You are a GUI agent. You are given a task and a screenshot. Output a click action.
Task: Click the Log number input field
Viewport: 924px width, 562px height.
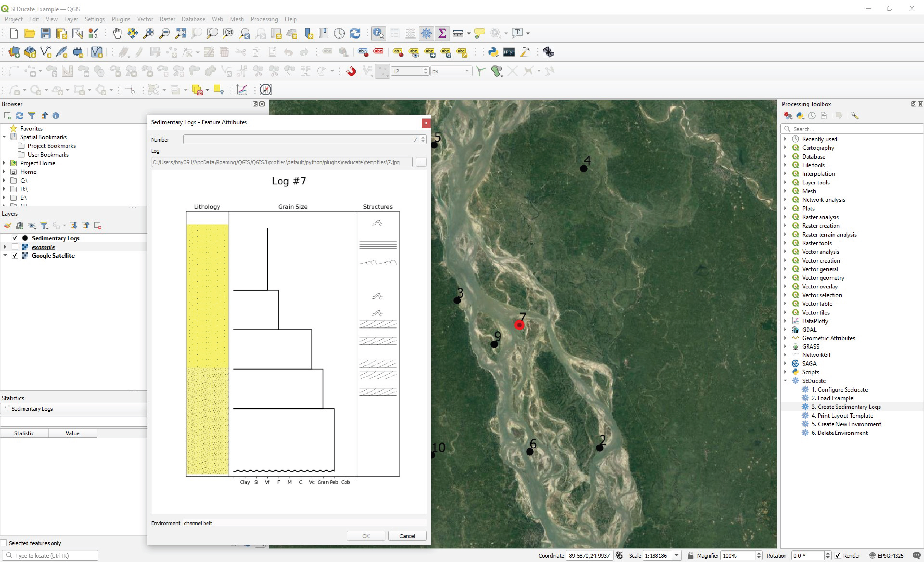(300, 139)
